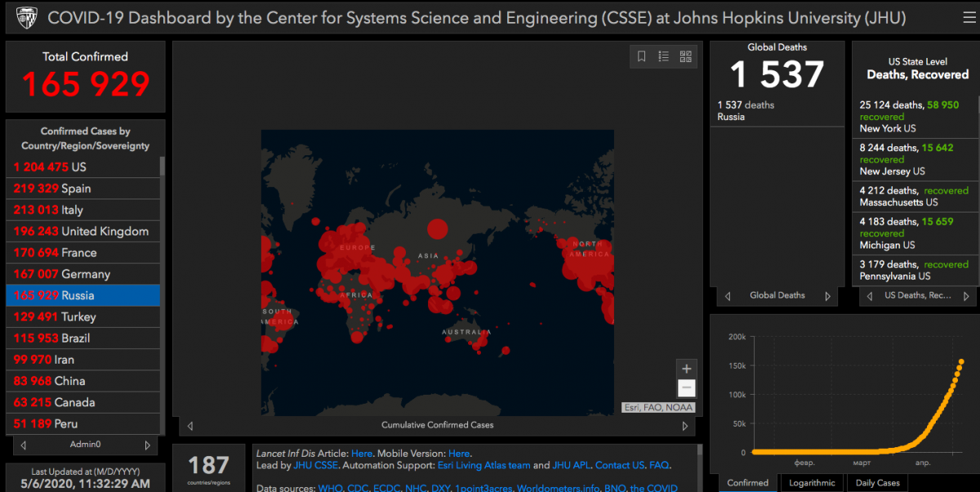The width and height of the screenshot is (980, 492).
Task: Select Peru in the country list
Action: click(83, 423)
